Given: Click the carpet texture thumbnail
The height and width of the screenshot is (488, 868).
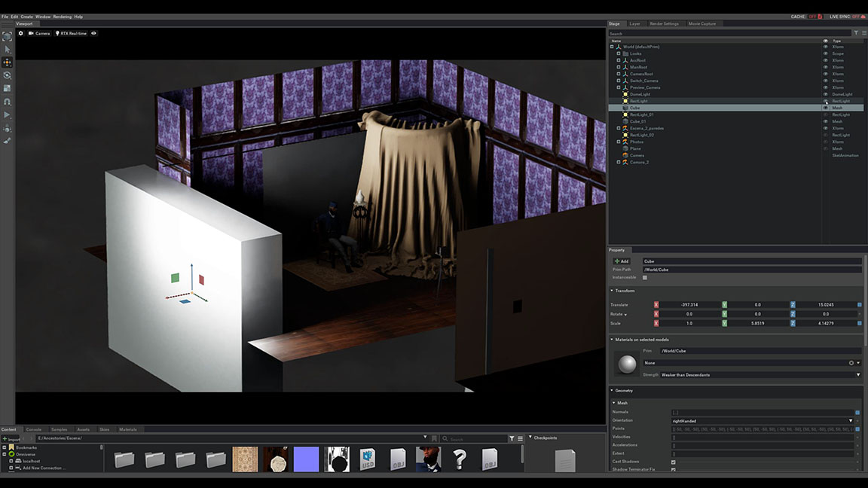Looking at the screenshot, I should pos(245,459).
